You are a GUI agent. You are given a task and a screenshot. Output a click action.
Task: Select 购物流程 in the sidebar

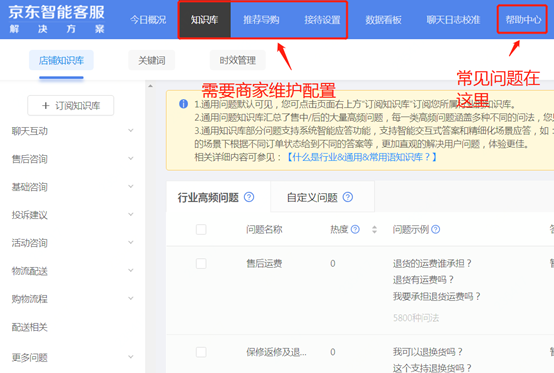coord(30,299)
